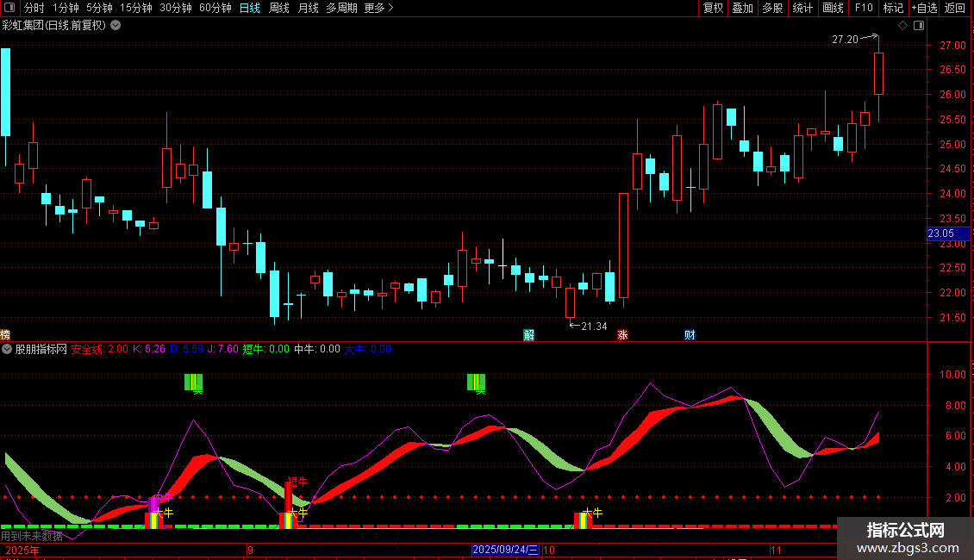Viewport: 974px width, 560px height.
Task: Add stock via +自选 button
Action: tap(924, 8)
